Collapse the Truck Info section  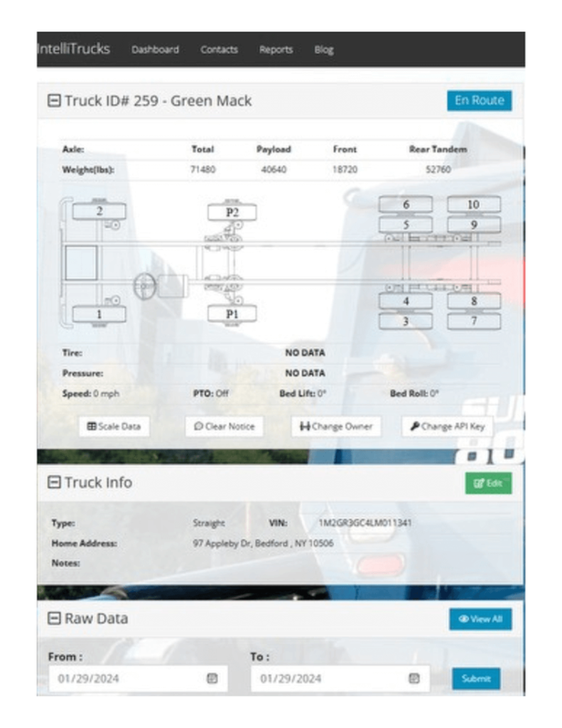[54, 483]
